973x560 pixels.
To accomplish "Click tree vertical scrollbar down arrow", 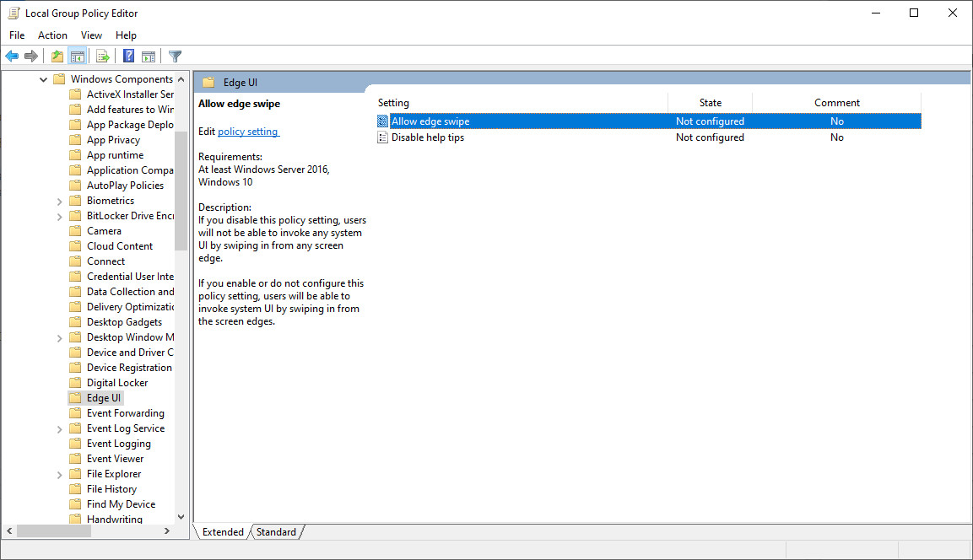I will (x=181, y=517).
